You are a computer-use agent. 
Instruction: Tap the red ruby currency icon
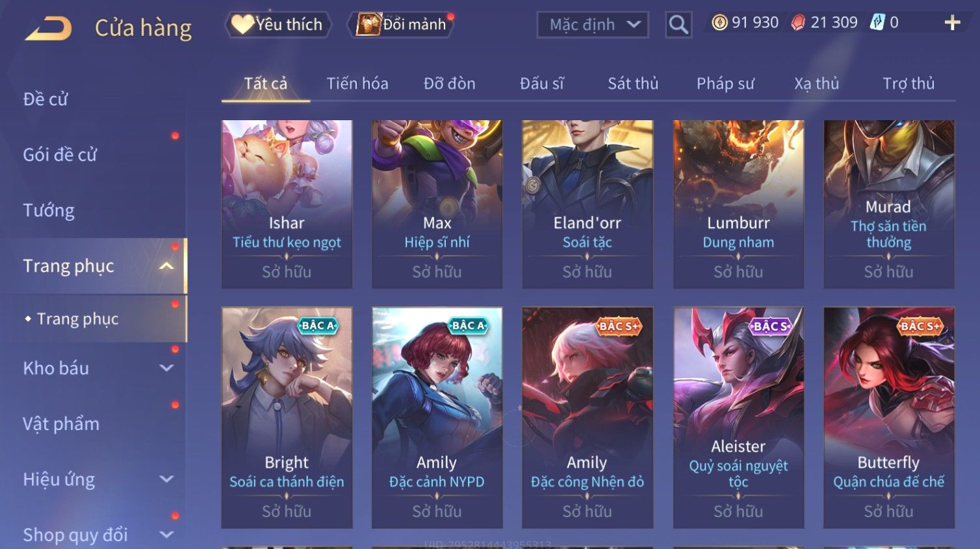[798, 23]
